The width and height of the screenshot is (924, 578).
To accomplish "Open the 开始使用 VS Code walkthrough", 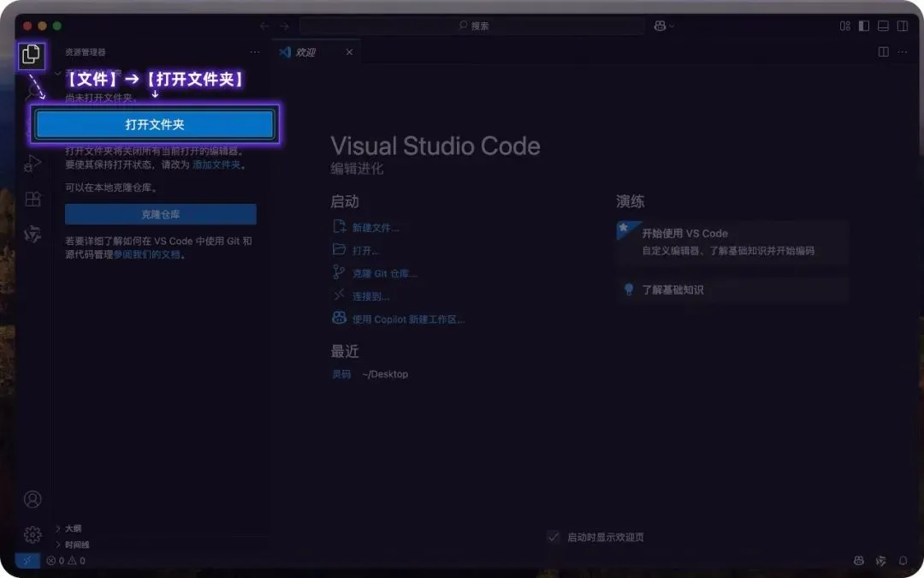I will click(x=731, y=241).
